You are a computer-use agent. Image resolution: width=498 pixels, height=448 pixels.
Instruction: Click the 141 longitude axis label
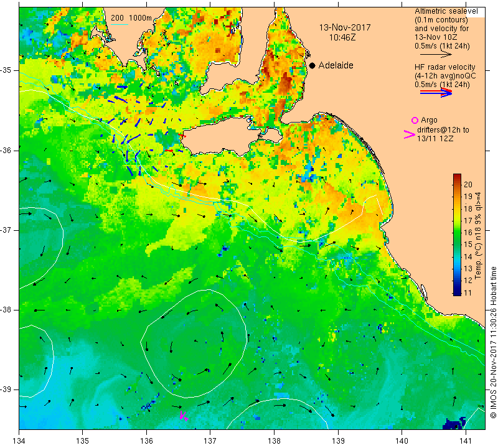click(x=466, y=441)
